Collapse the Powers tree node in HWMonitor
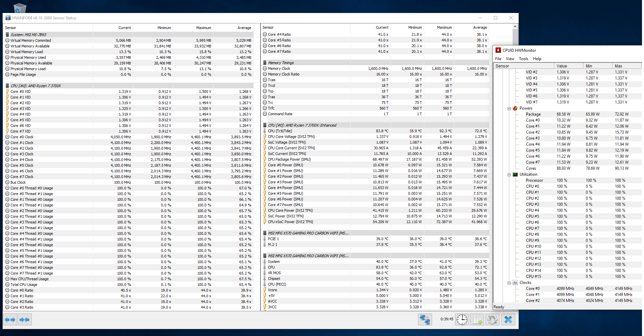This screenshot has height=336, width=644. pos(509,109)
